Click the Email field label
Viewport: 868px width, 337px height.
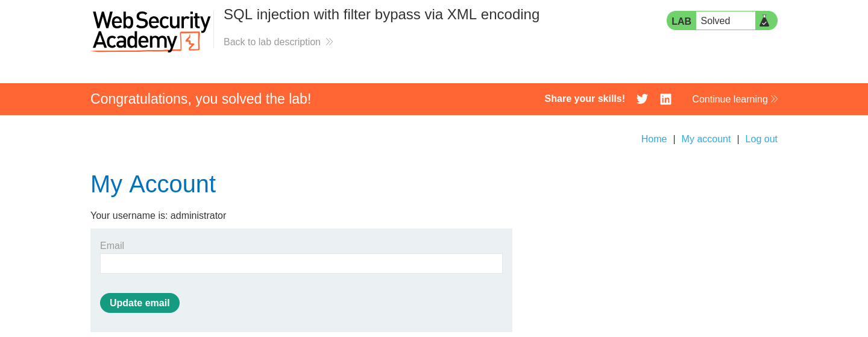click(x=112, y=245)
